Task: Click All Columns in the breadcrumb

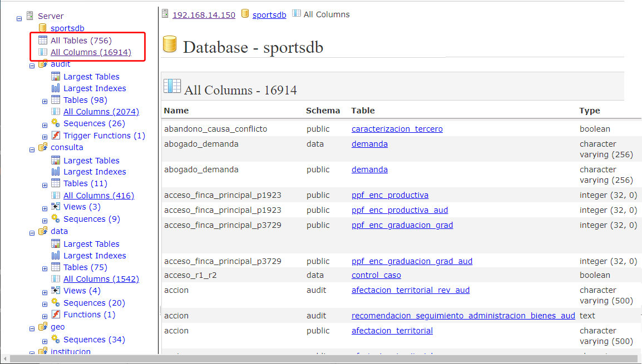Action: pos(328,14)
